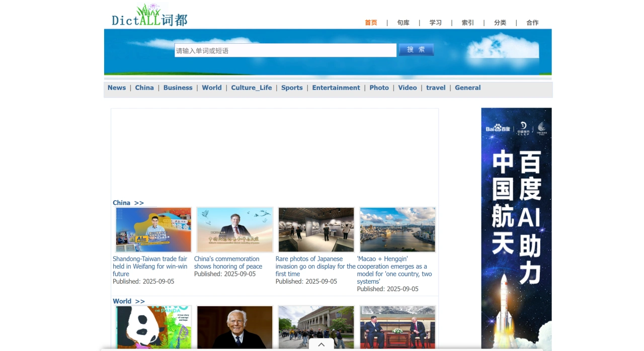This screenshot has height=351, width=644.
Task: Switch to the Sports category
Action: (x=292, y=87)
